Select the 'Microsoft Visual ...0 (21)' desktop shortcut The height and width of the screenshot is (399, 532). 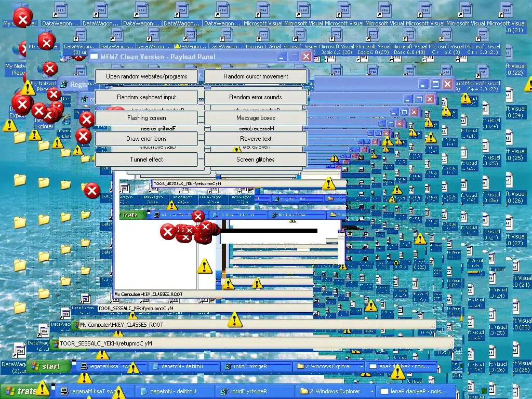(506, 18)
